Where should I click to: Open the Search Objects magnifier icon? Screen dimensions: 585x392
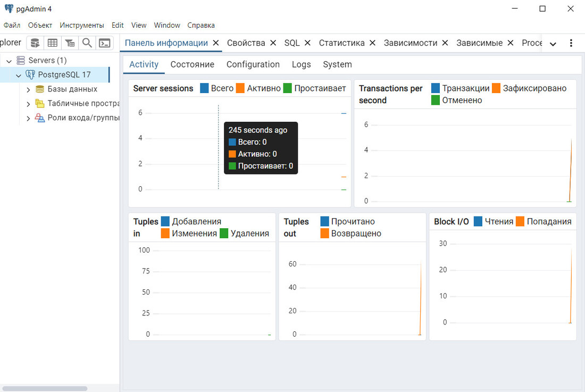click(x=87, y=43)
